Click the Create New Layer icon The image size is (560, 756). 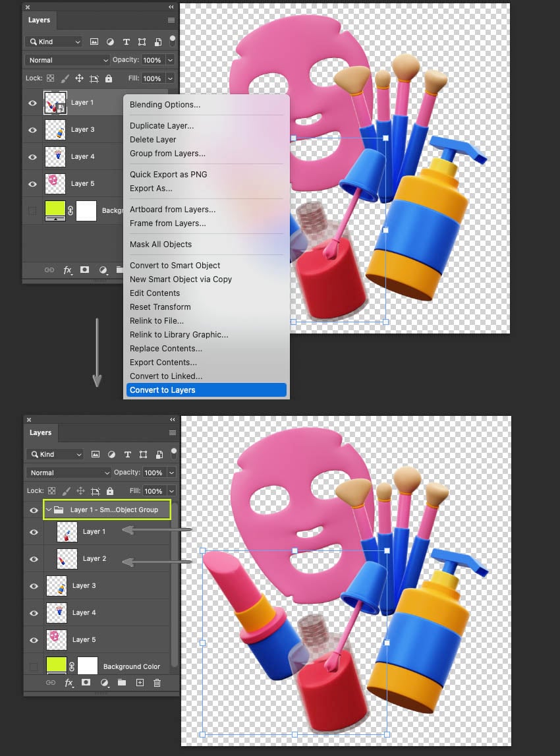[x=139, y=683]
